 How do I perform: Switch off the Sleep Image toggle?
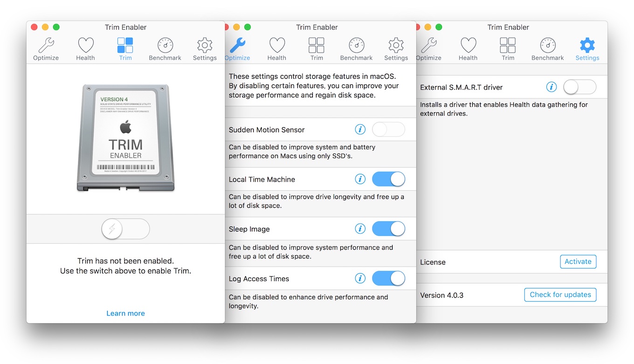(388, 229)
